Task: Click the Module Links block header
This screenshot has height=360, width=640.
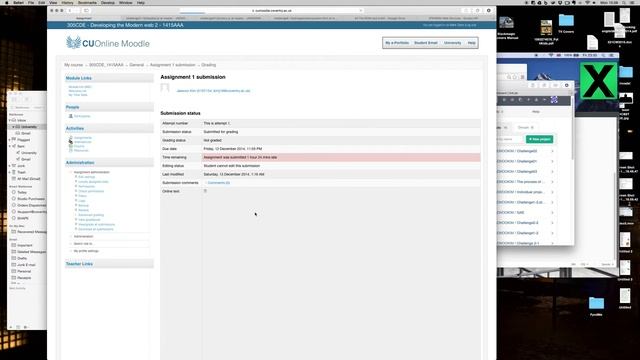Action: 109,78
